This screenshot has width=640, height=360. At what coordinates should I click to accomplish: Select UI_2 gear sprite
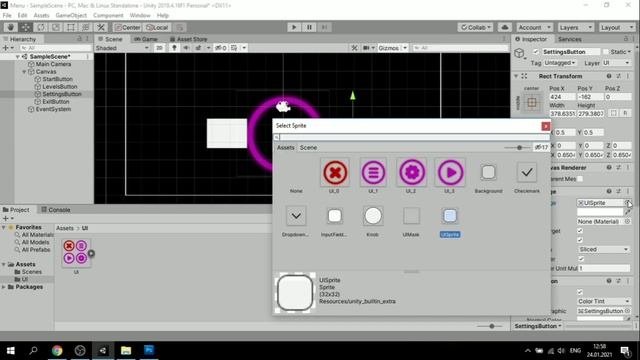point(411,173)
